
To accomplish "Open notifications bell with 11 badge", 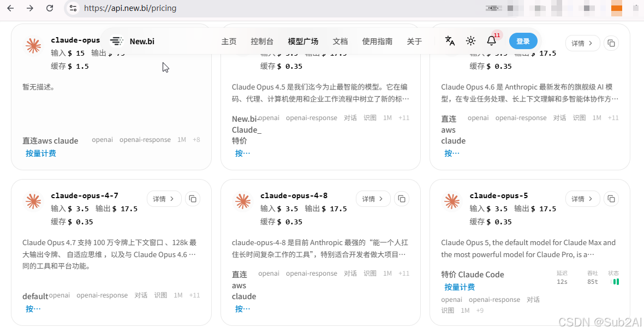I will (492, 41).
